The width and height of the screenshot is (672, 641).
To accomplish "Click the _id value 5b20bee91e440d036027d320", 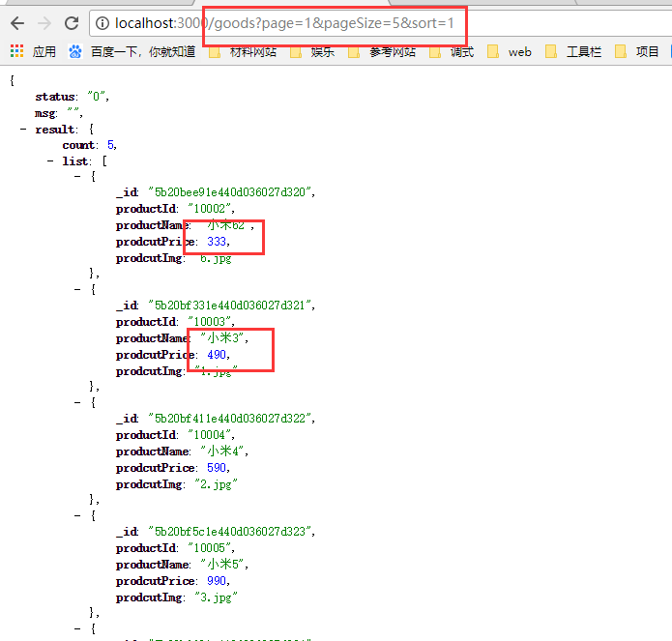I will pos(230,192).
